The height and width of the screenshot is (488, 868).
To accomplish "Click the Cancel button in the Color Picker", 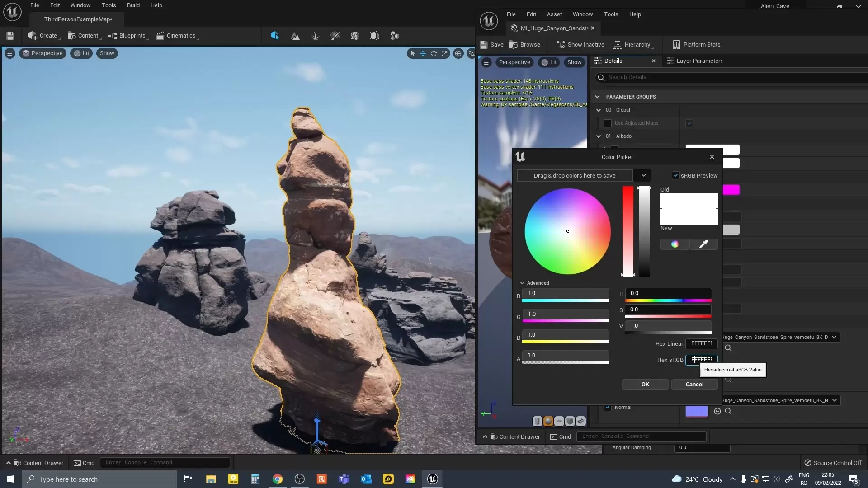I will click(x=694, y=384).
